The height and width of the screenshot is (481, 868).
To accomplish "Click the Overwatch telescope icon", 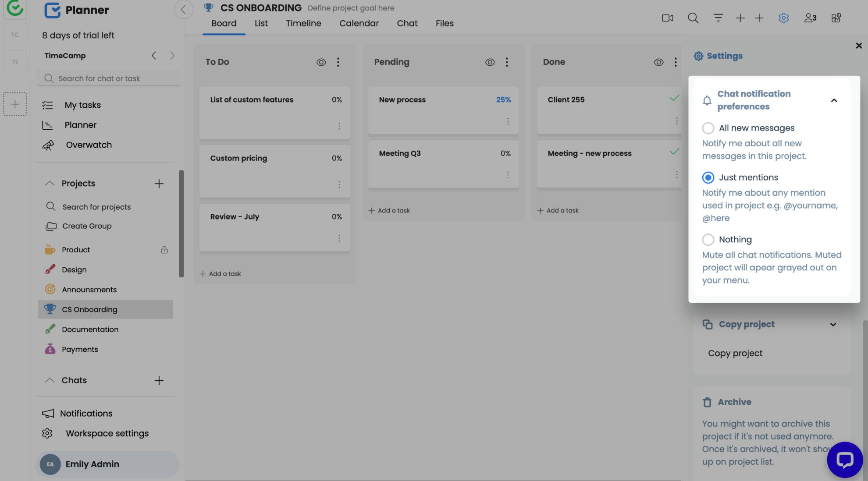I will pos(48,145).
